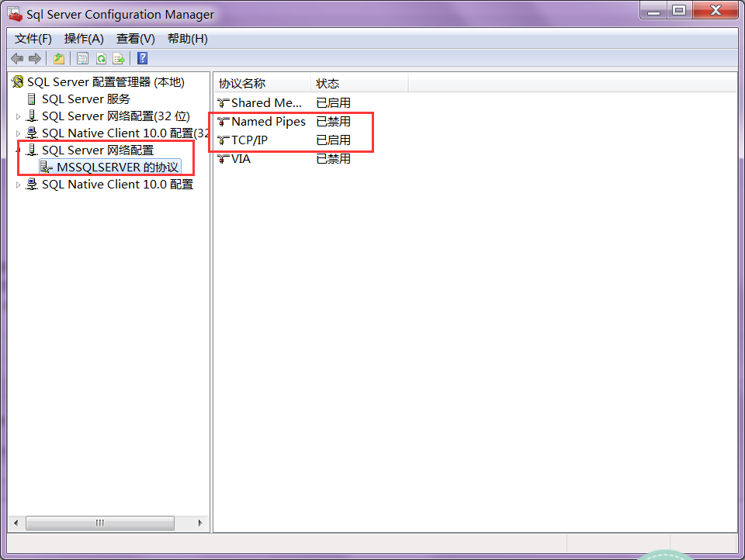Click the Up one level folder icon

[59, 58]
